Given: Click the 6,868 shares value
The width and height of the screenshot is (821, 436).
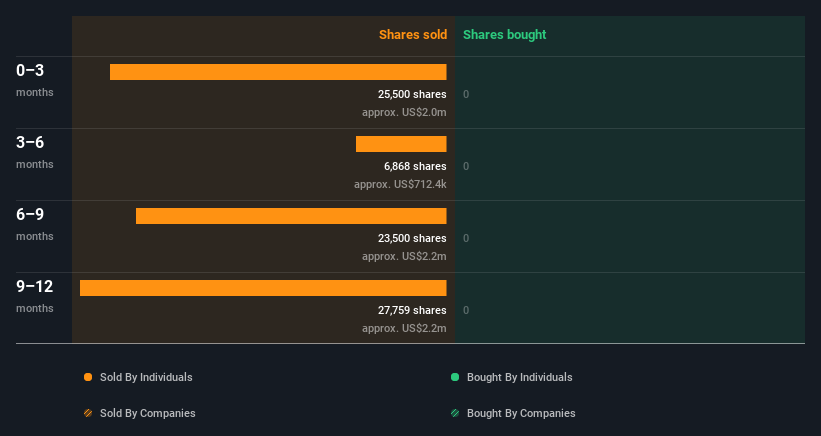Looking at the screenshot, I should [x=415, y=166].
